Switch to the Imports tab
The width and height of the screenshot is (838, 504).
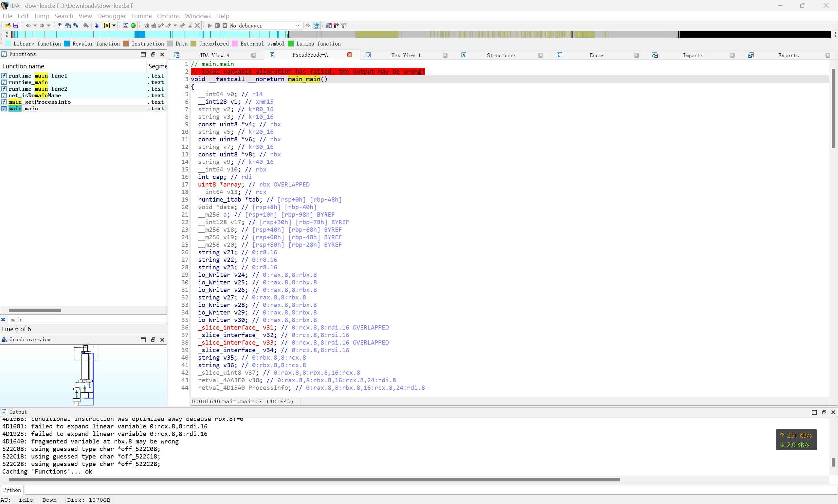693,55
